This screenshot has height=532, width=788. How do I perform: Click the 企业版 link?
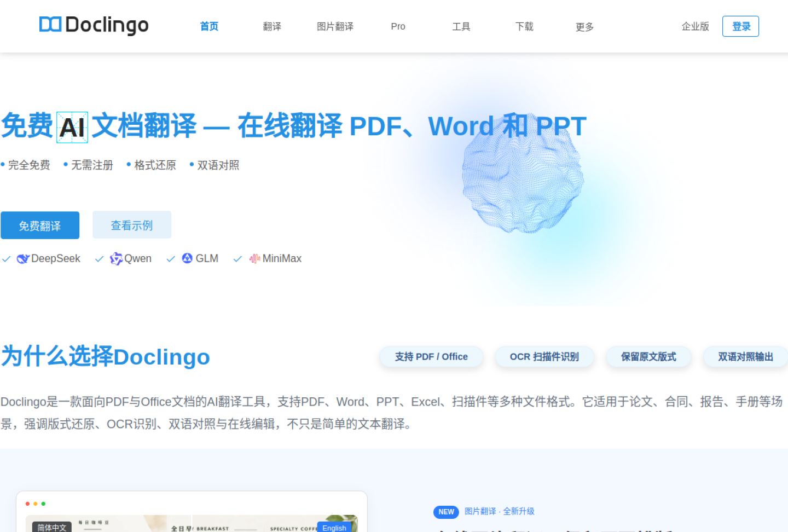pyautogui.click(x=695, y=26)
